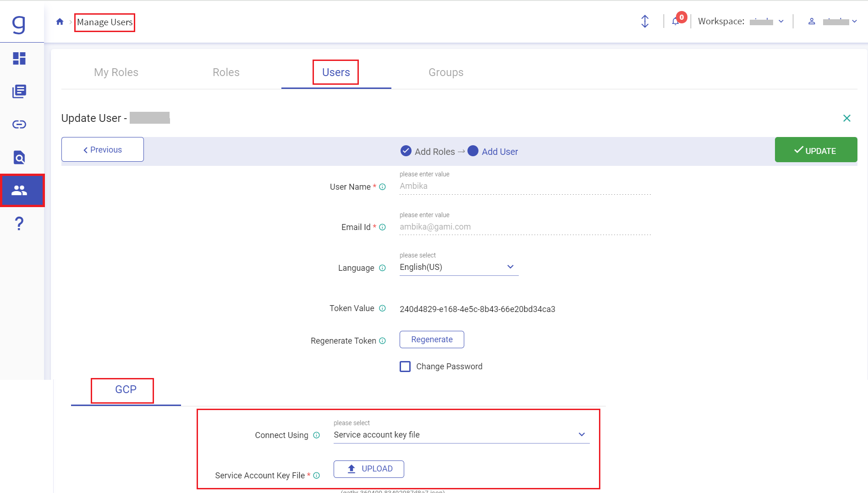Click the Add Roles completed step icon

[406, 151]
